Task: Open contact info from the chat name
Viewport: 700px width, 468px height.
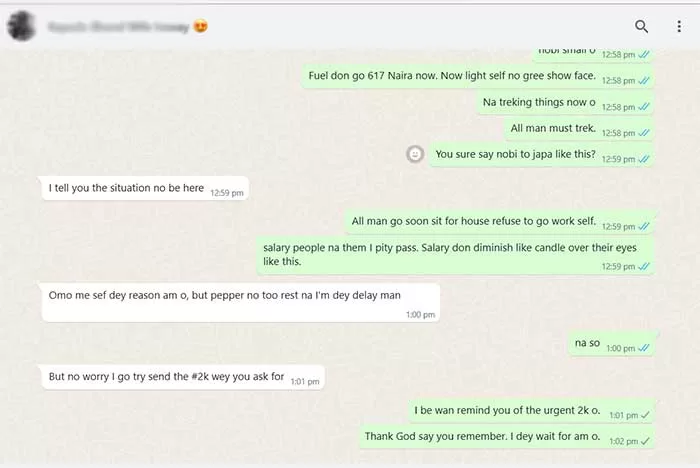Action: tap(119, 27)
